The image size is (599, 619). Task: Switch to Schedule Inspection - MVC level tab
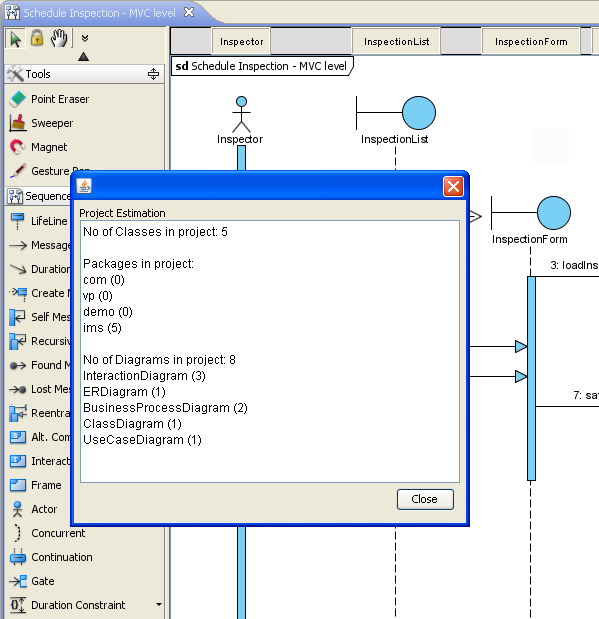tap(99, 13)
